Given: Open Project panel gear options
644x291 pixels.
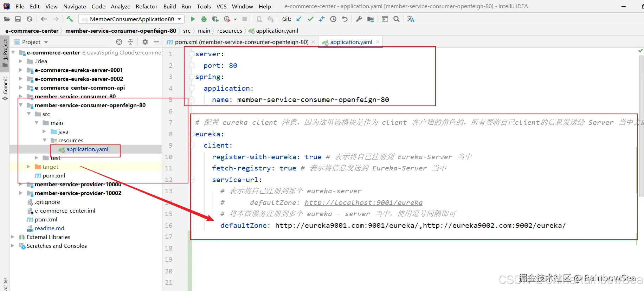Looking at the screenshot, I should [x=145, y=42].
